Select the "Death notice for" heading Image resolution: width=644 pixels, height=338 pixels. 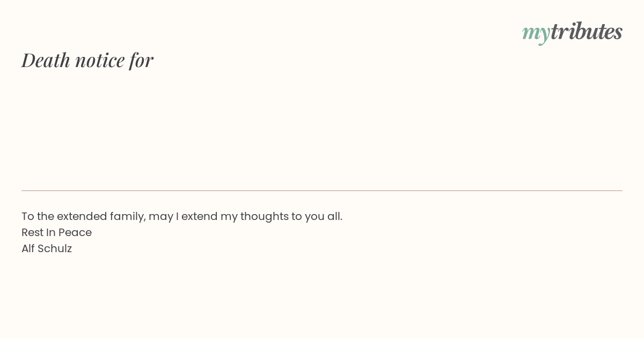(x=87, y=60)
